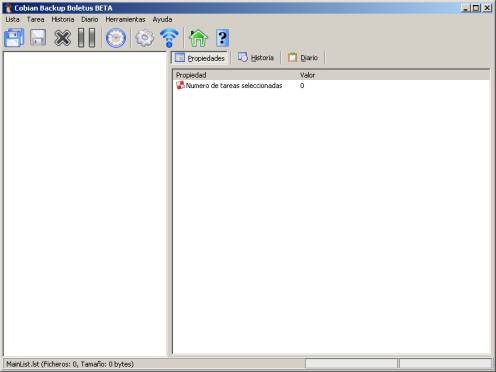Click the Cobian Backup title bar icon

(x=8, y=8)
